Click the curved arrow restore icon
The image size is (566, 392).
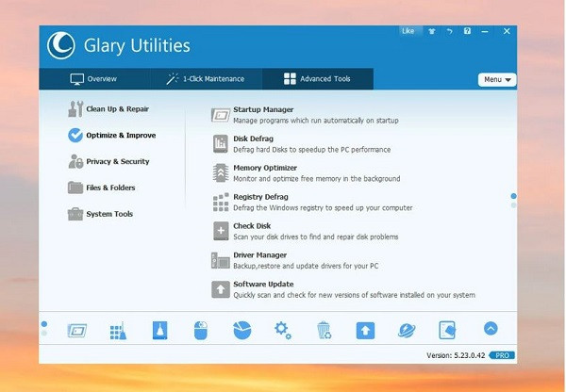(x=449, y=31)
